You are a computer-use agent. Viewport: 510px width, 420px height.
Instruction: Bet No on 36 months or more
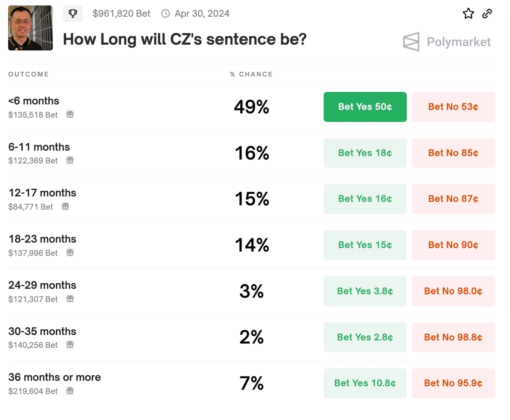(x=453, y=383)
